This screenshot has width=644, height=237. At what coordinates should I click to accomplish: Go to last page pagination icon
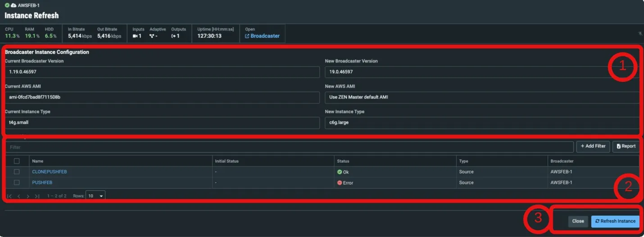(x=37, y=197)
